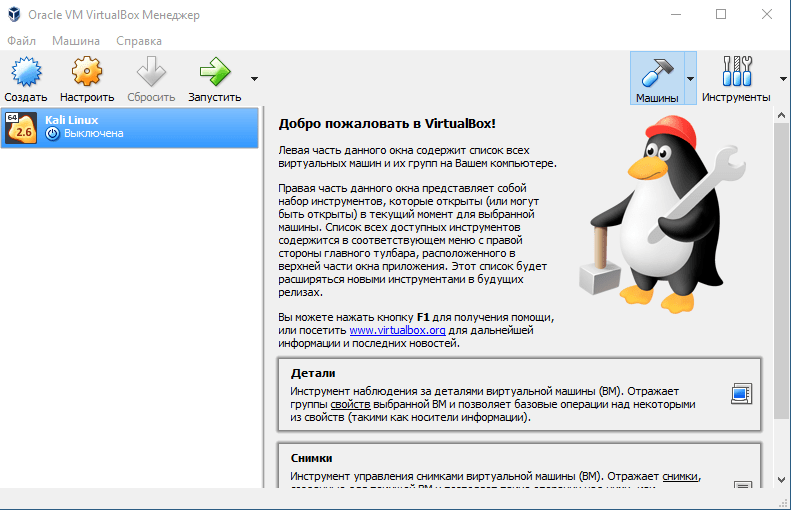Click the Инструменты global tools icon

(x=737, y=71)
